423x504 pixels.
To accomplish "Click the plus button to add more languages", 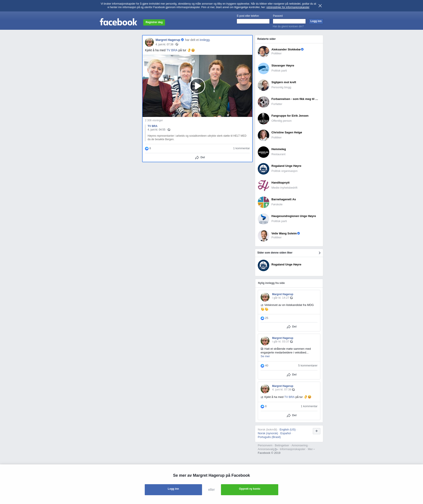I will [316, 431].
